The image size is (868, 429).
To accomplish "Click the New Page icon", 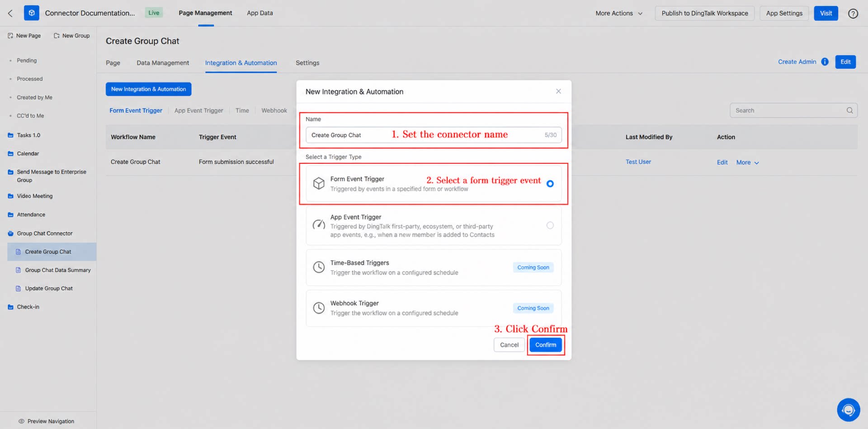I will pyautogui.click(x=10, y=36).
